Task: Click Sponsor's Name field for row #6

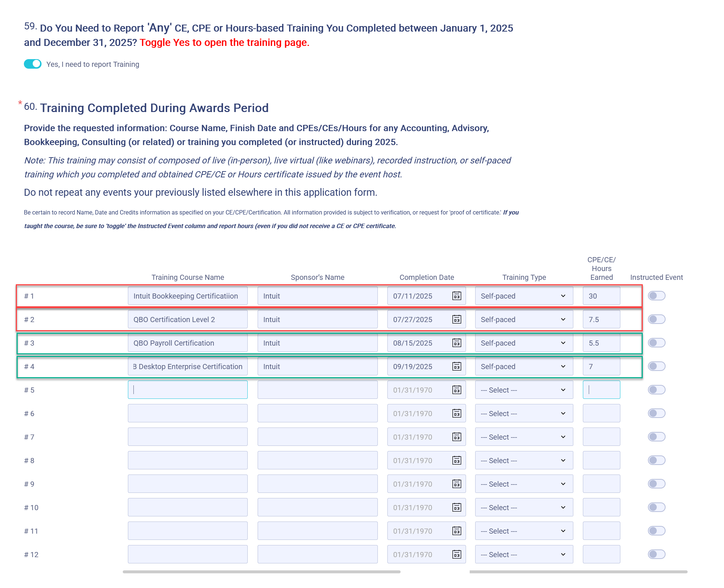Action: [x=317, y=414]
